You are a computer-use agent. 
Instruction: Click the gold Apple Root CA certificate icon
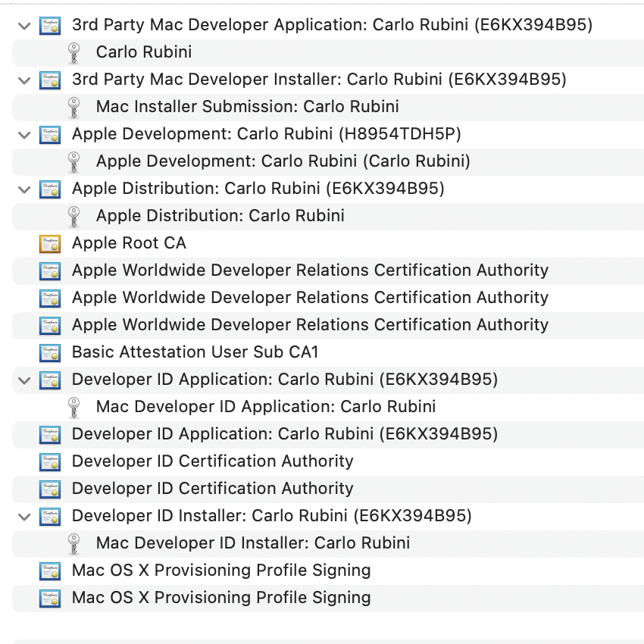tap(50, 243)
